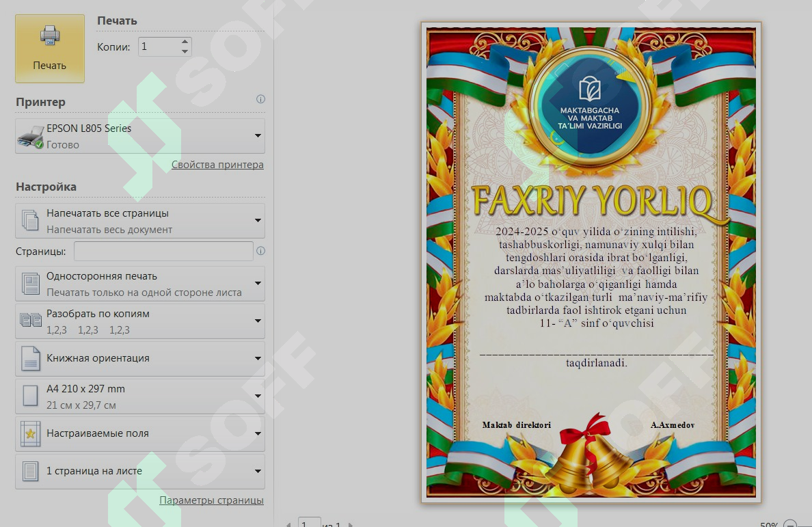Image resolution: width=812 pixels, height=527 pixels.
Task: Click the Страницы page range field
Action: pyautogui.click(x=163, y=251)
